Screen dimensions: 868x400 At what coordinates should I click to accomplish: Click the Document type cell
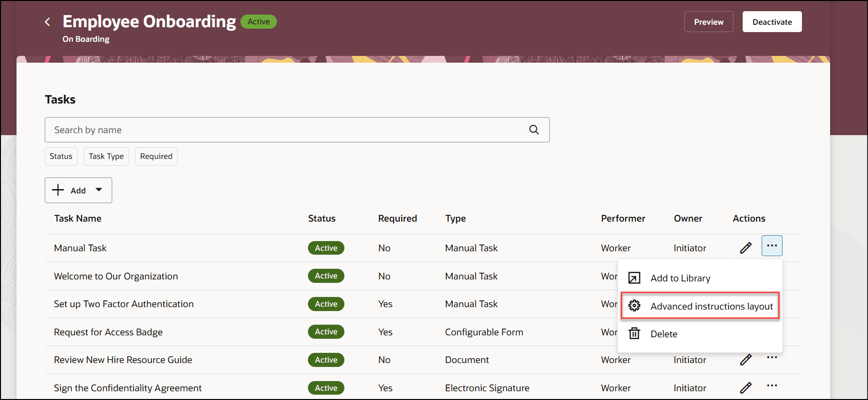467,360
